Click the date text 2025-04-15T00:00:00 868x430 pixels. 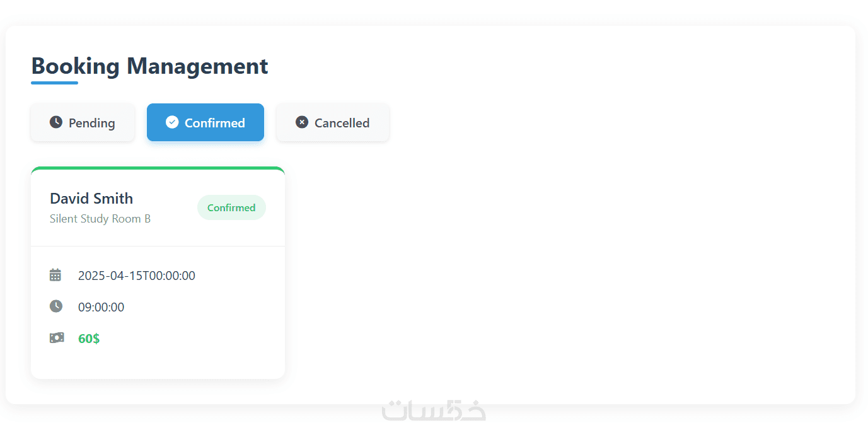point(137,276)
